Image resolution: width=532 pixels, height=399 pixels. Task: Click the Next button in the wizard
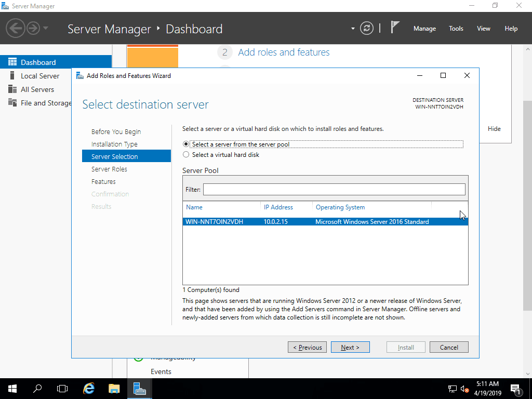[x=350, y=347]
